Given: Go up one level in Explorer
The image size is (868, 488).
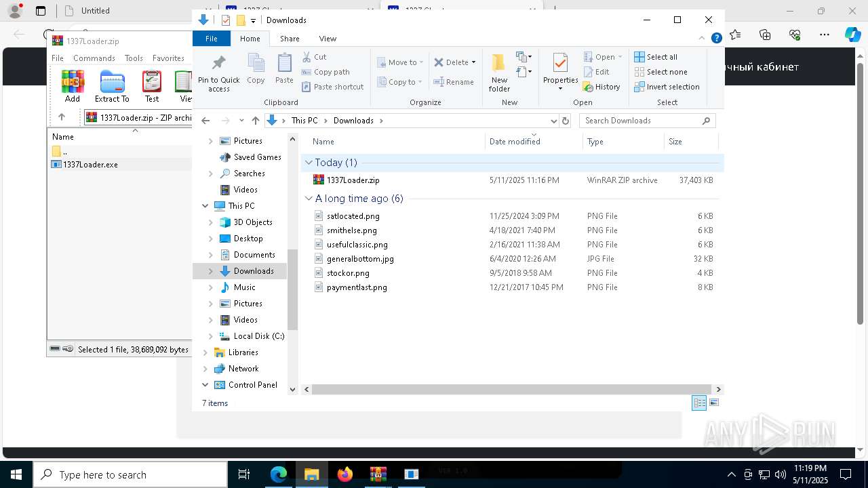Looking at the screenshot, I should pyautogui.click(x=255, y=121).
